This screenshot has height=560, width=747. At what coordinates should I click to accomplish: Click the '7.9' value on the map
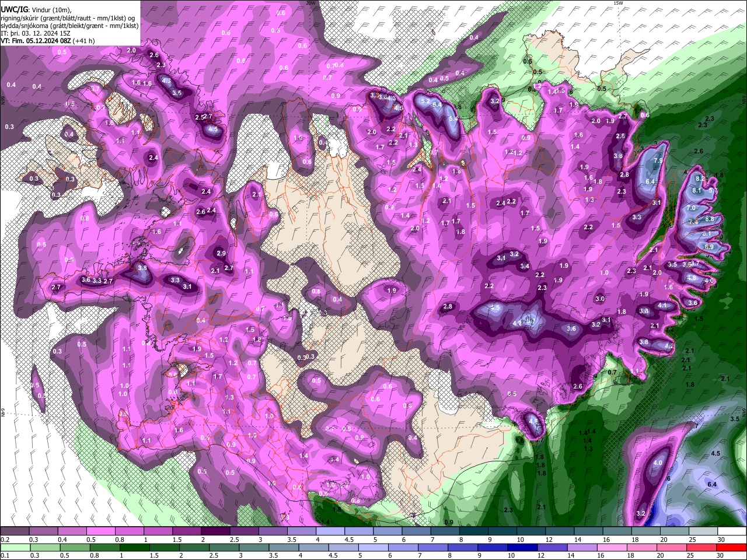point(658,161)
